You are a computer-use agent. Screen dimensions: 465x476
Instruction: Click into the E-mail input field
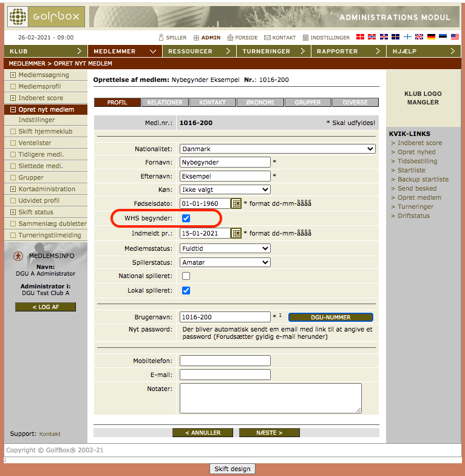tap(225, 375)
